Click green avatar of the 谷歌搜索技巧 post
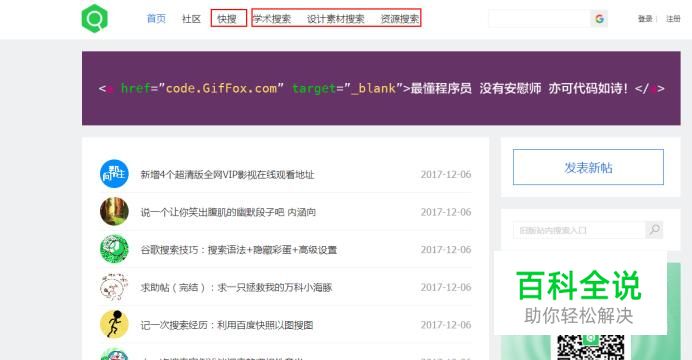 tap(114, 249)
